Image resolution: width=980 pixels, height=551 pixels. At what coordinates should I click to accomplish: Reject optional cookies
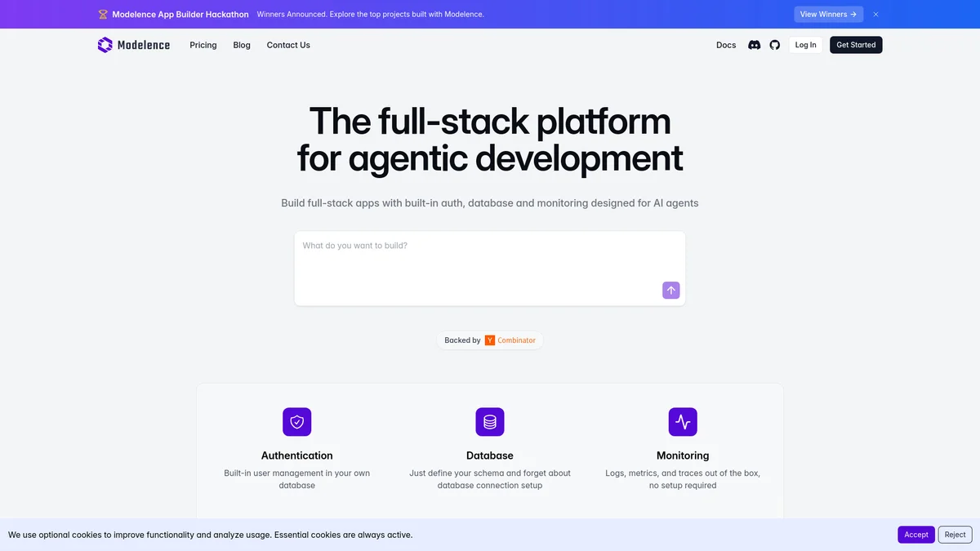click(x=955, y=535)
